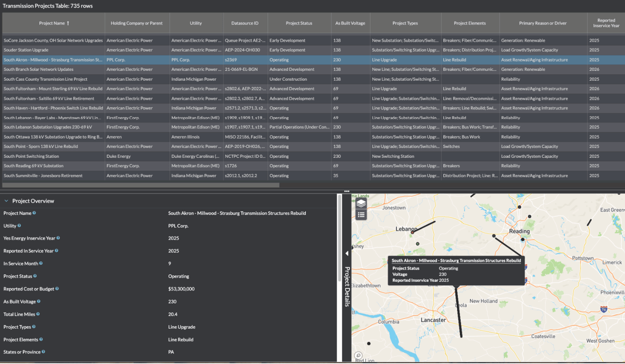Click the Mapbox logo on the map
Screen dimensions: 625x364
(358, 356)
